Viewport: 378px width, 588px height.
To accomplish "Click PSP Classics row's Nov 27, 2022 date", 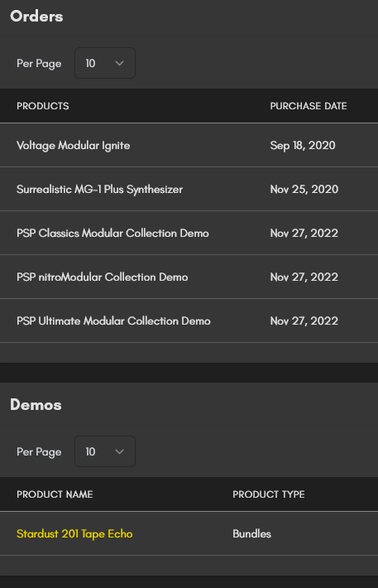I will click(304, 234).
